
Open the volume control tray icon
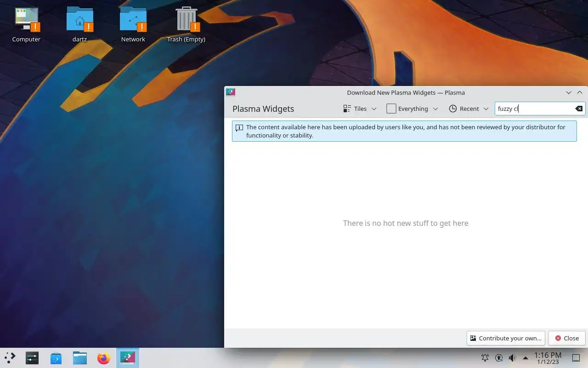coord(512,357)
